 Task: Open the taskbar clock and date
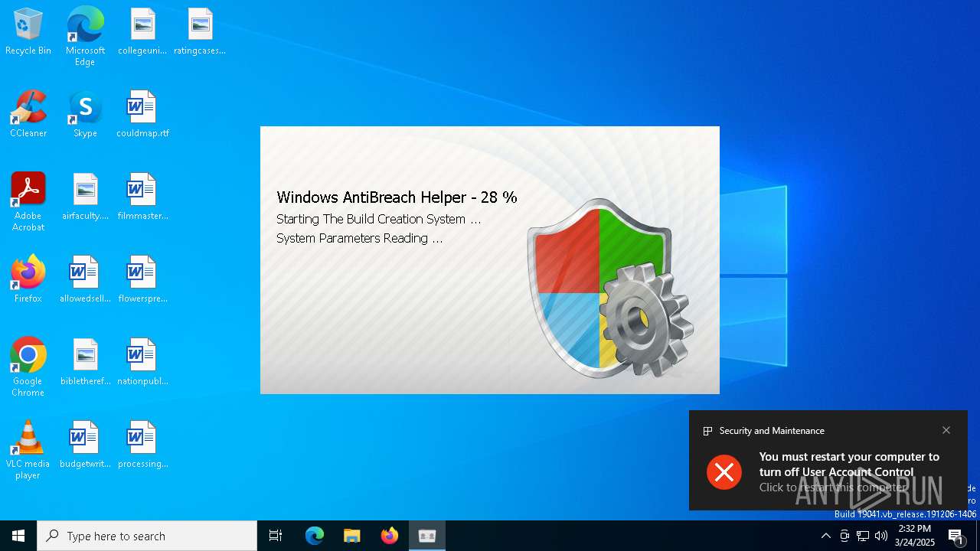point(915,536)
